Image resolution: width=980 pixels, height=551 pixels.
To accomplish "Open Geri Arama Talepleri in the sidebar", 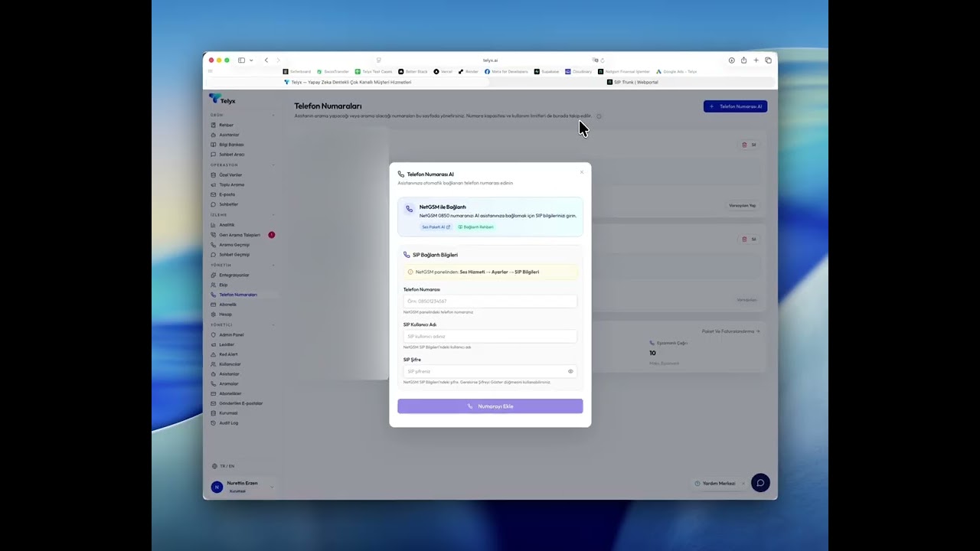I will 240,235.
